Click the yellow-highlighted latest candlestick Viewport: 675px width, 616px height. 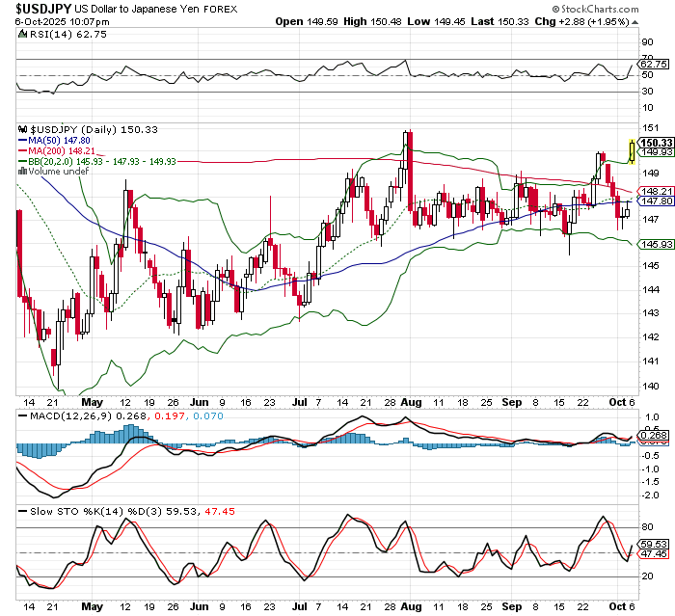point(631,149)
